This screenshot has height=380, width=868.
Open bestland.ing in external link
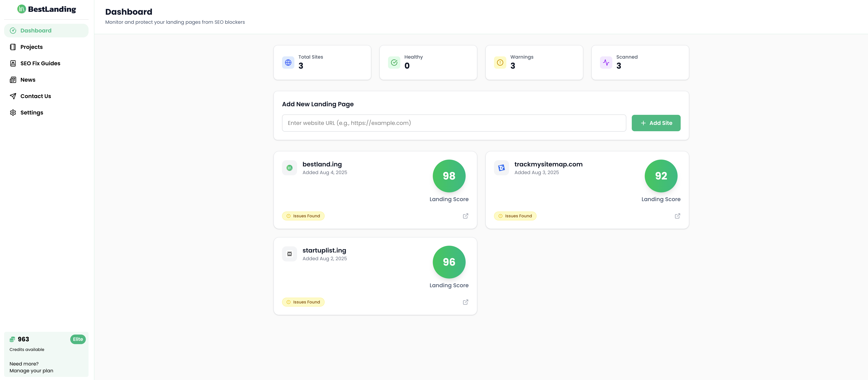[x=465, y=216]
